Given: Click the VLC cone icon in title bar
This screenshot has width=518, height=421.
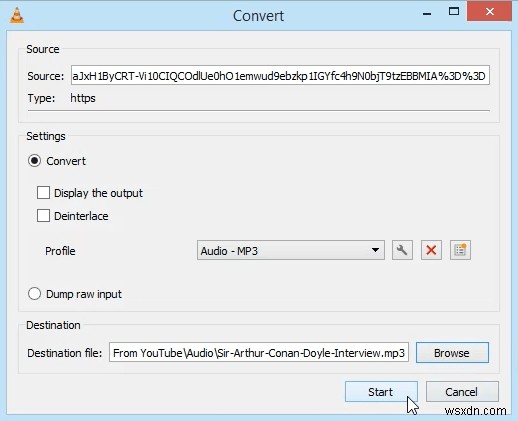Looking at the screenshot, I should point(17,15).
